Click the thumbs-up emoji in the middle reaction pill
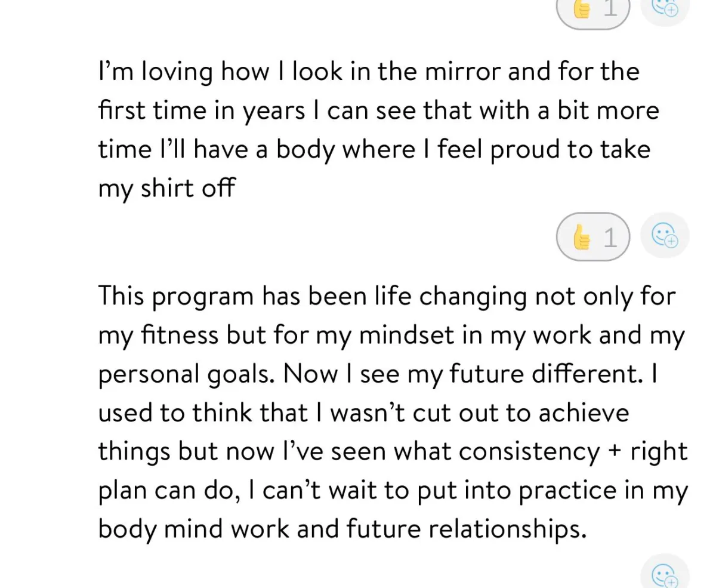 581,238
